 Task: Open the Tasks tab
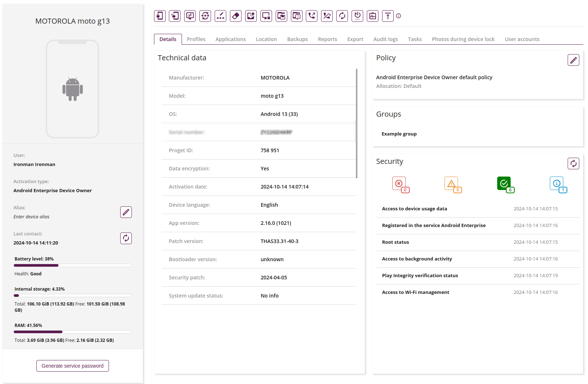click(x=415, y=39)
